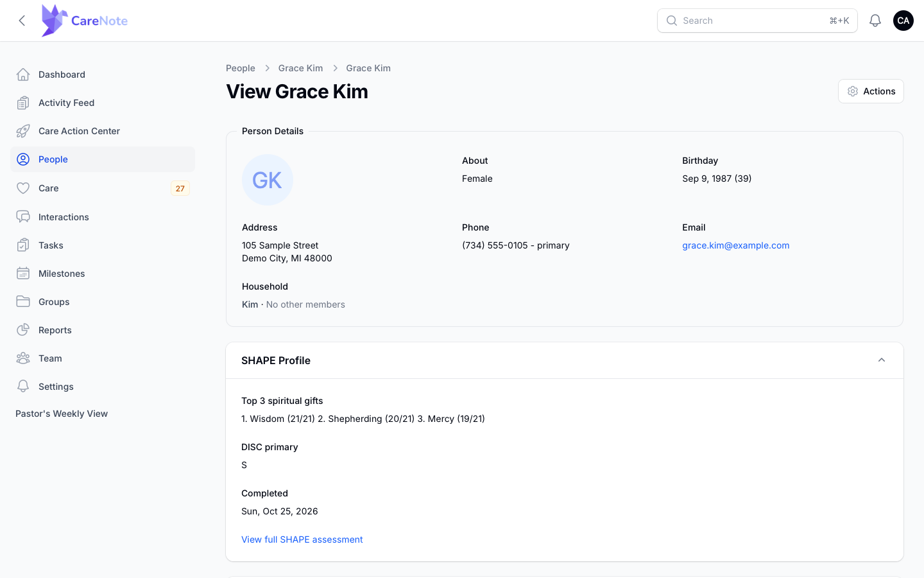Click the Wisdom (21/21) gifts line
924x578 pixels.
(x=363, y=419)
